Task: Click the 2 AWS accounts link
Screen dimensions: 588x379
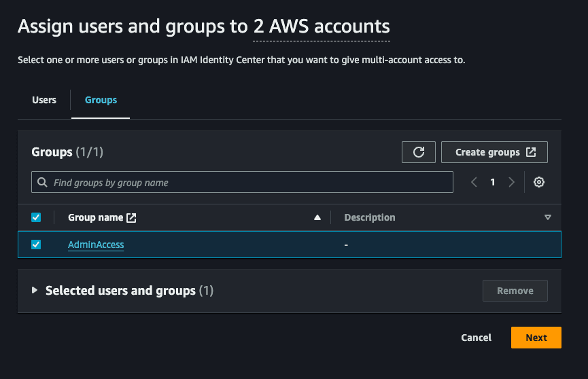Action: (x=322, y=27)
